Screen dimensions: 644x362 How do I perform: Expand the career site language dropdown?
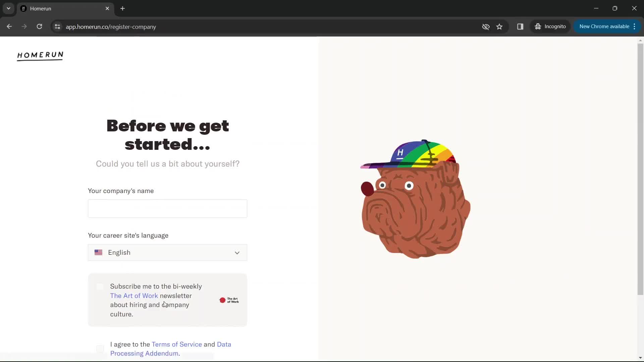tap(167, 252)
